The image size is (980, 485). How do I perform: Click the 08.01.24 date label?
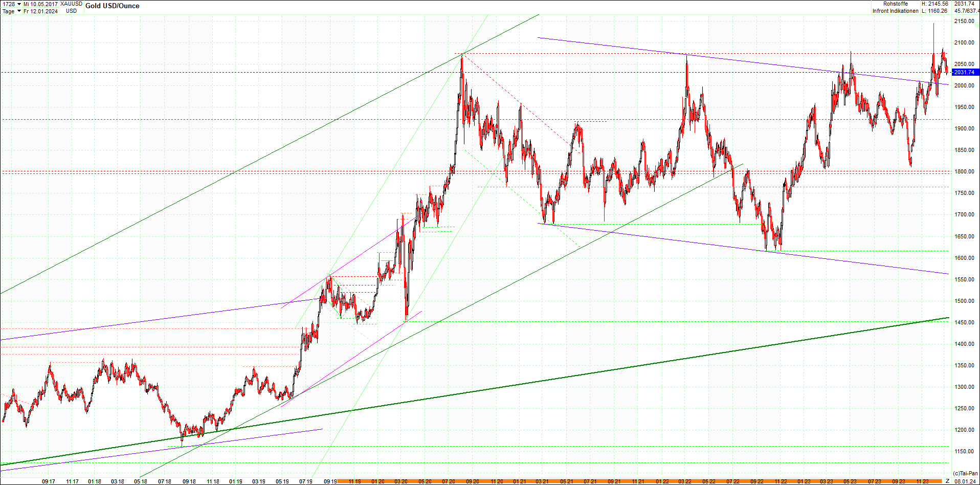(x=965, y=481)
